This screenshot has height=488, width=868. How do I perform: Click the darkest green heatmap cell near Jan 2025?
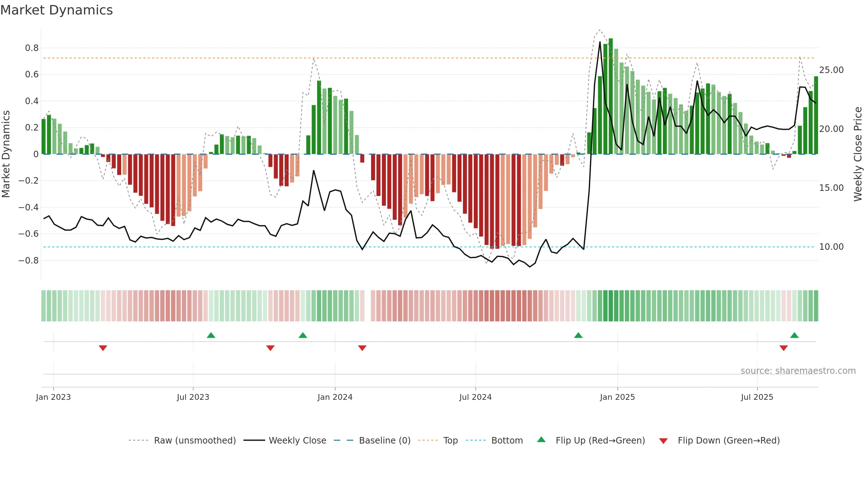610,306
